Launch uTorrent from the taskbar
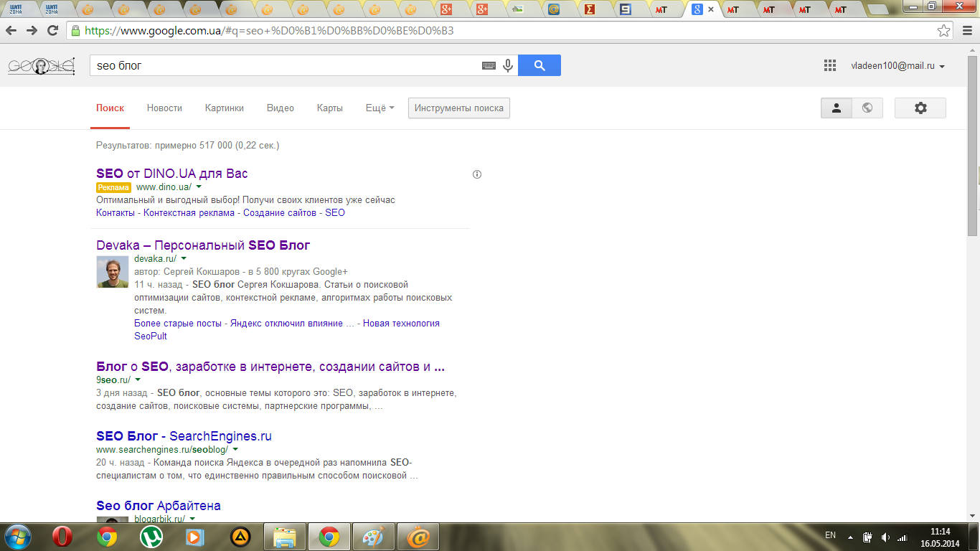This screenshot has width=980, height=551. 151,537
